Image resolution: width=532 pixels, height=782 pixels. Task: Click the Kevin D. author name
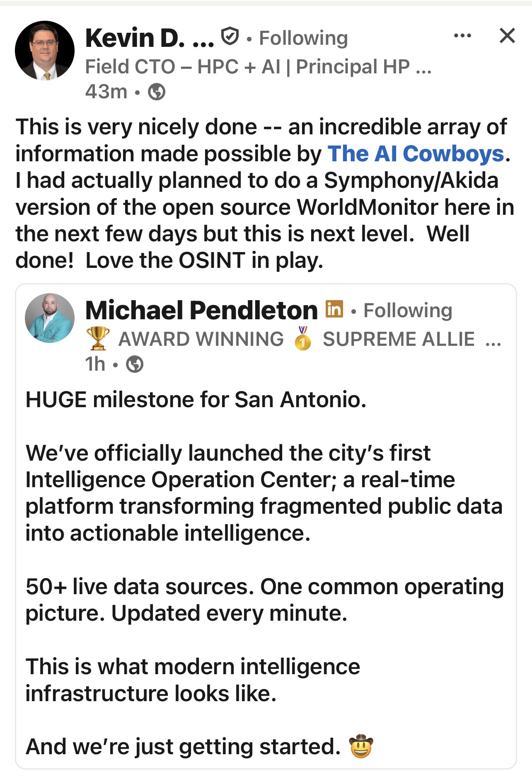coord(149,38)
